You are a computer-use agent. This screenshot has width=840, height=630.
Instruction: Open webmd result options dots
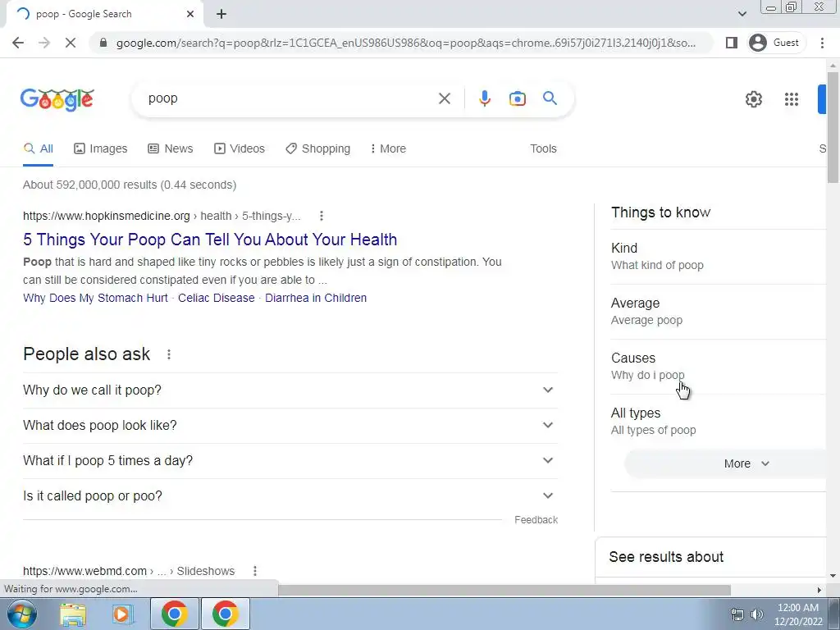255,571
